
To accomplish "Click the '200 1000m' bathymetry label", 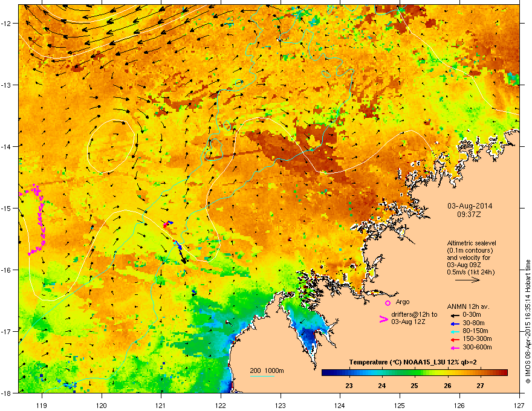I will (x=267, y=371).
